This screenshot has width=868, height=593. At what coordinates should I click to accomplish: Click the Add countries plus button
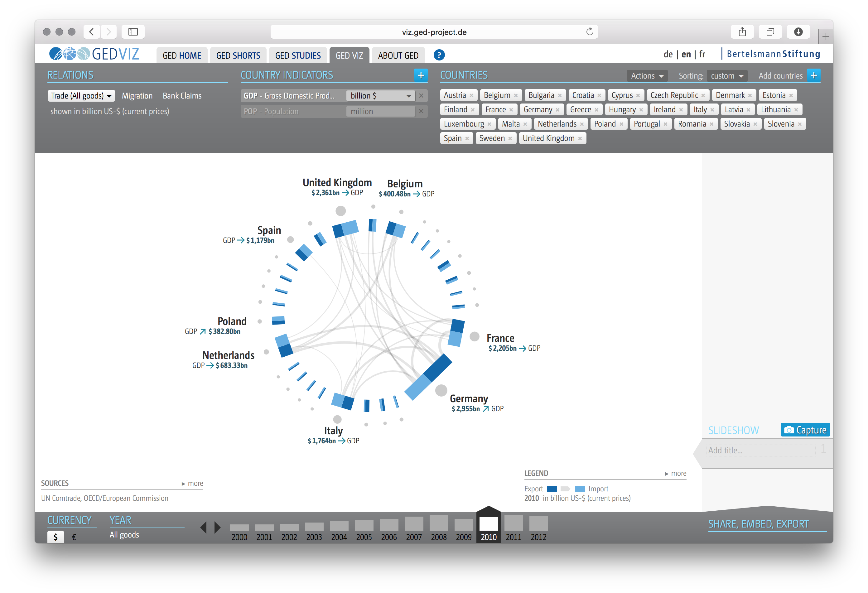pos(813,75)
